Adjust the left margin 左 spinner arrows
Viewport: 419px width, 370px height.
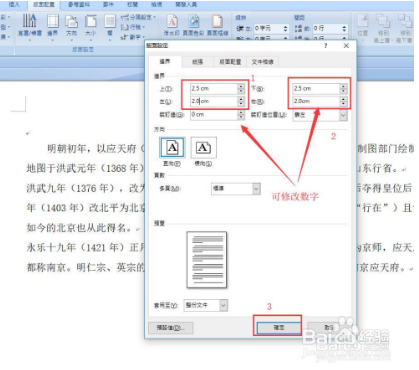coord(241,101)
